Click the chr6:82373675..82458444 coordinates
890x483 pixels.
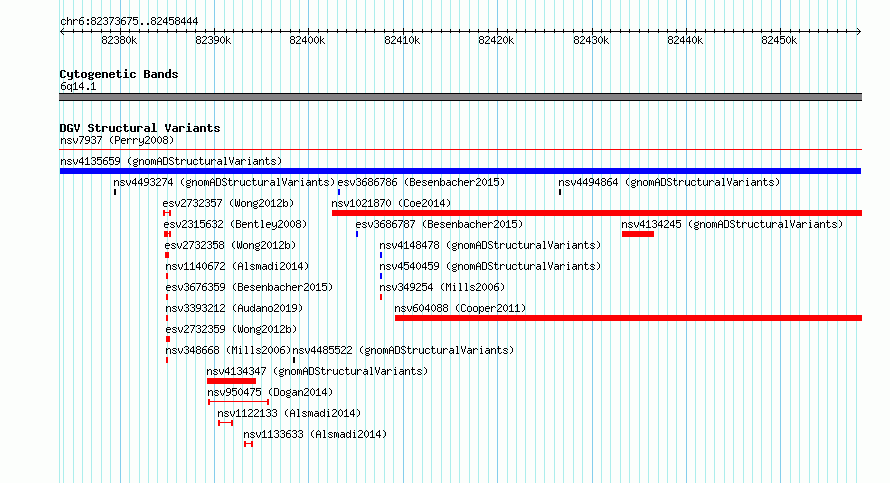coord(129,22)
